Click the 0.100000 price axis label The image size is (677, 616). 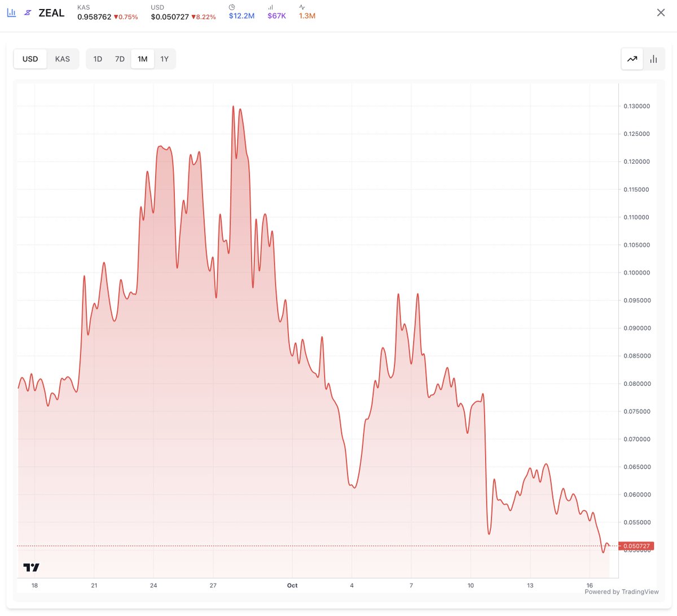tap(636, 272)
